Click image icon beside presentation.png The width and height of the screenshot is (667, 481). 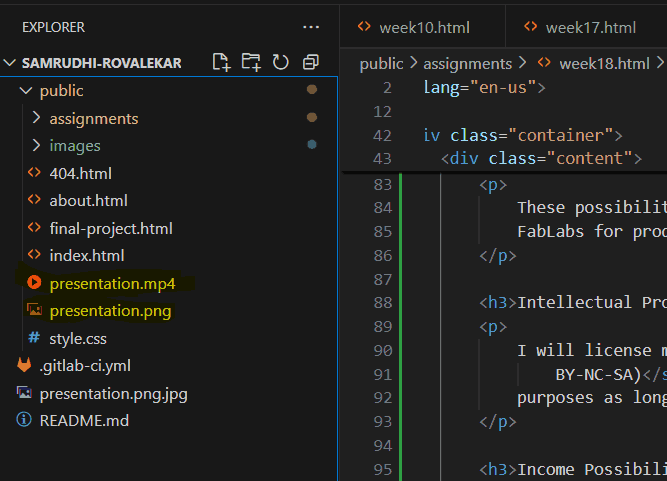34,310
